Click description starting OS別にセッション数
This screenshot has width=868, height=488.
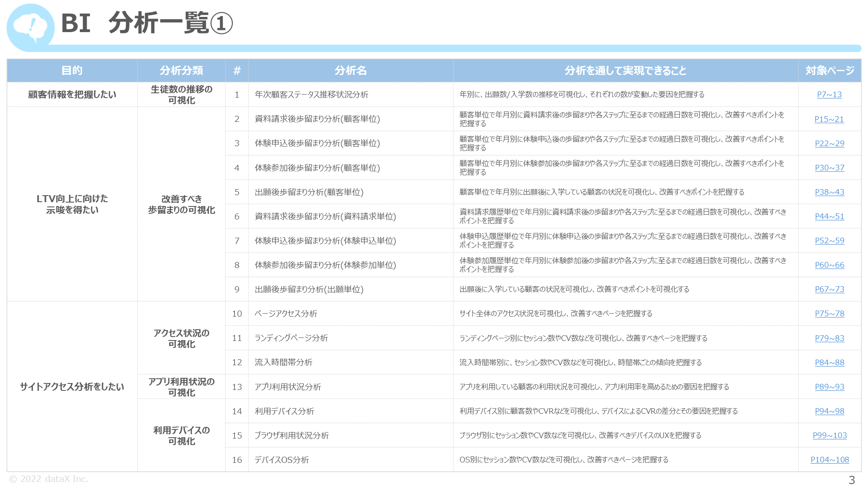[x=564, y=459]
